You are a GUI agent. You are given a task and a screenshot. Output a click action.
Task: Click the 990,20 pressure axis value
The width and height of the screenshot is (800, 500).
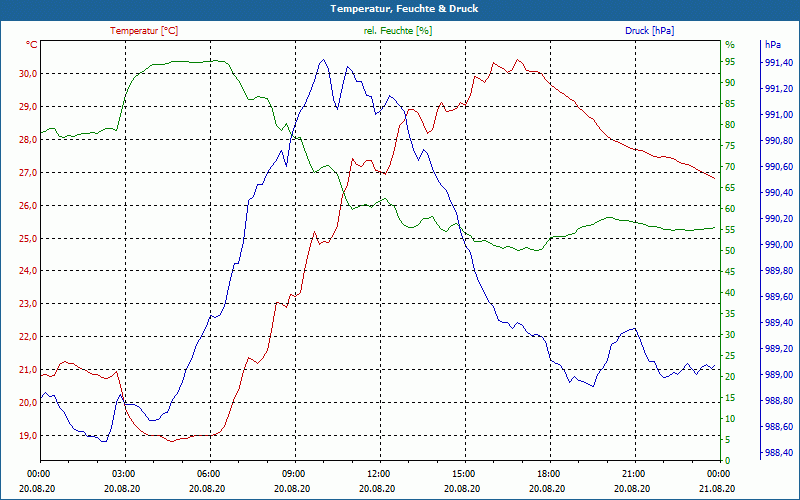(x=779, y=219)
